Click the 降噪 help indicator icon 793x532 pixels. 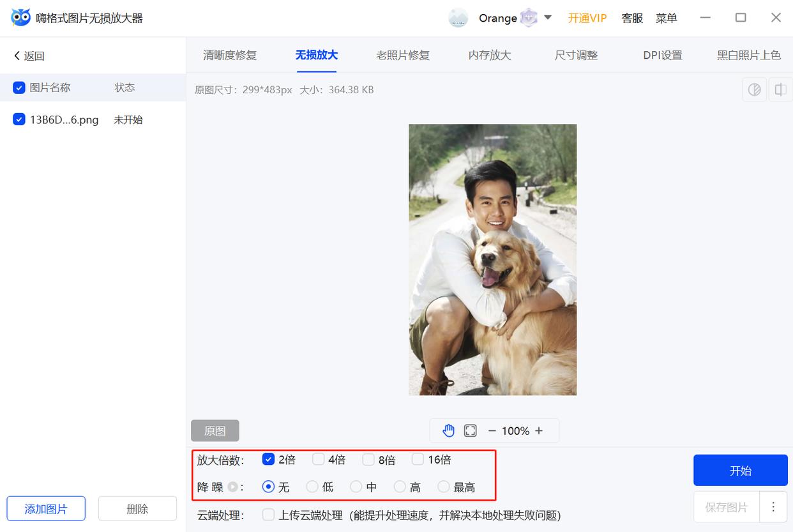[x=232, y=487]
